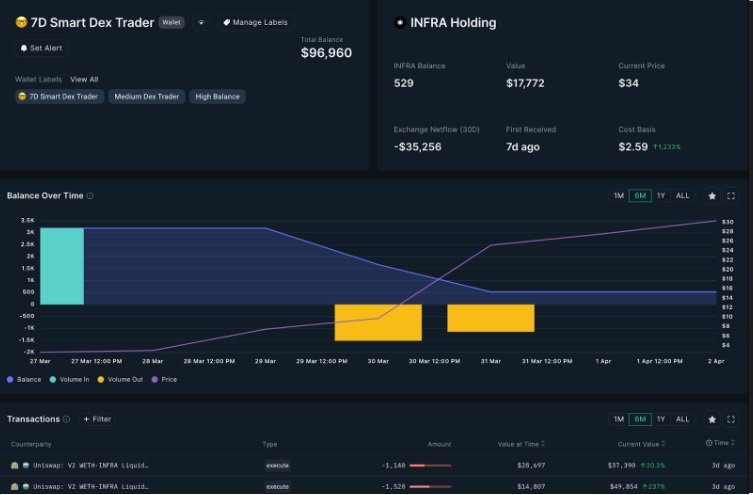Select the 7D Smart Dex Trader label chip

59,97
